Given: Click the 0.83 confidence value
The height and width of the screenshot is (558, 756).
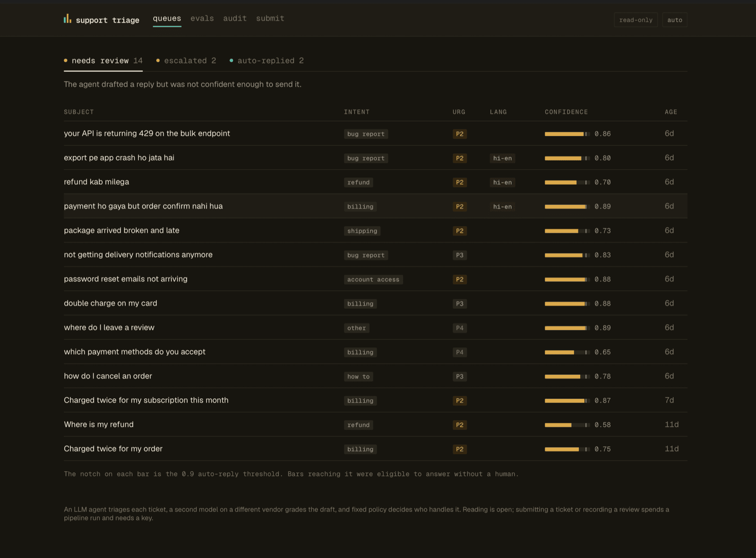Looking at the screenshot, I should tap(602, 255).
